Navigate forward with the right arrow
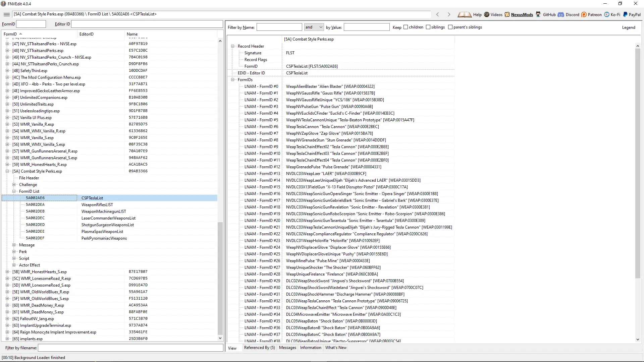The height and width of the screenshot is (362, 644). [x=449, y=14]
